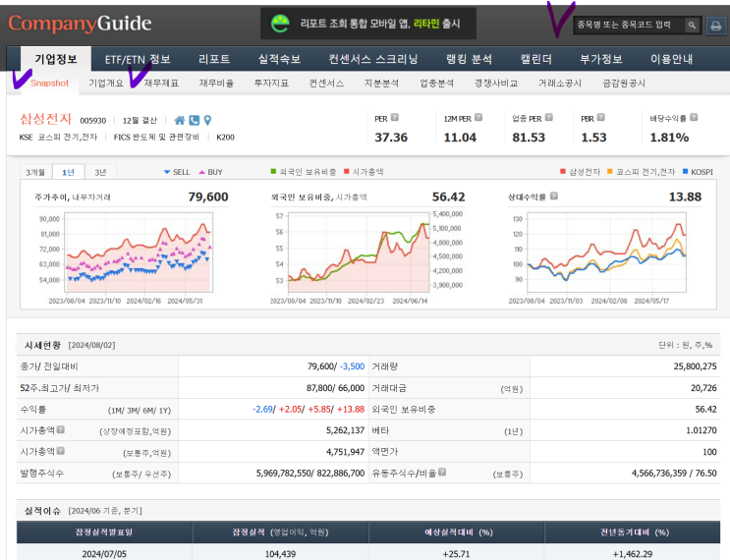
Task: Click help icon beside 시가총액 보통주
Action: 61,451
